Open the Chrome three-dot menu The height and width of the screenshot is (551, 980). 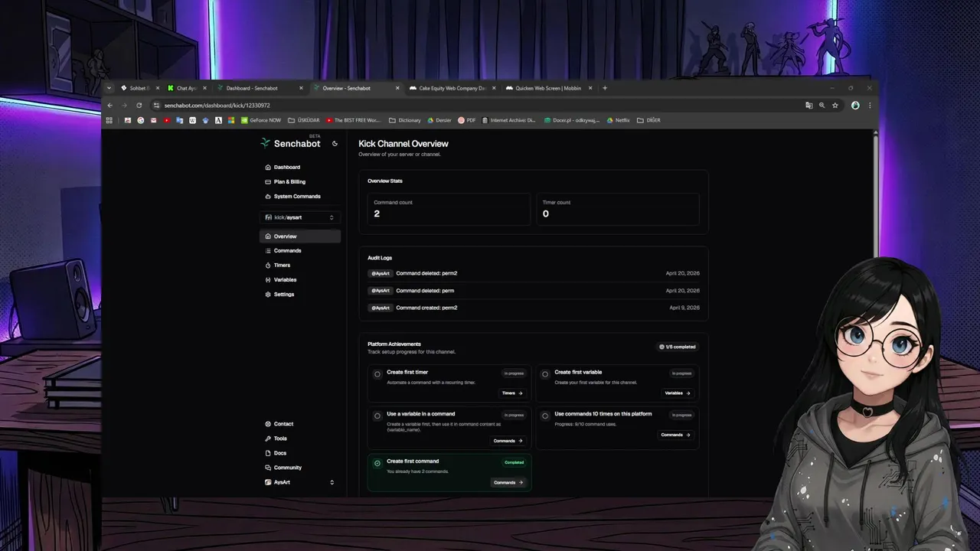[x=870, y=106]
